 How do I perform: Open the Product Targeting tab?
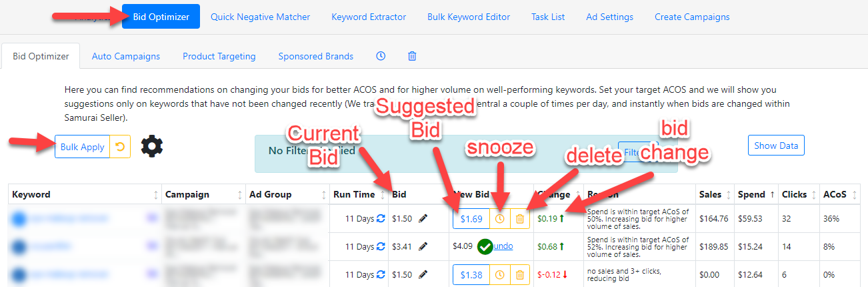point(219,56)
